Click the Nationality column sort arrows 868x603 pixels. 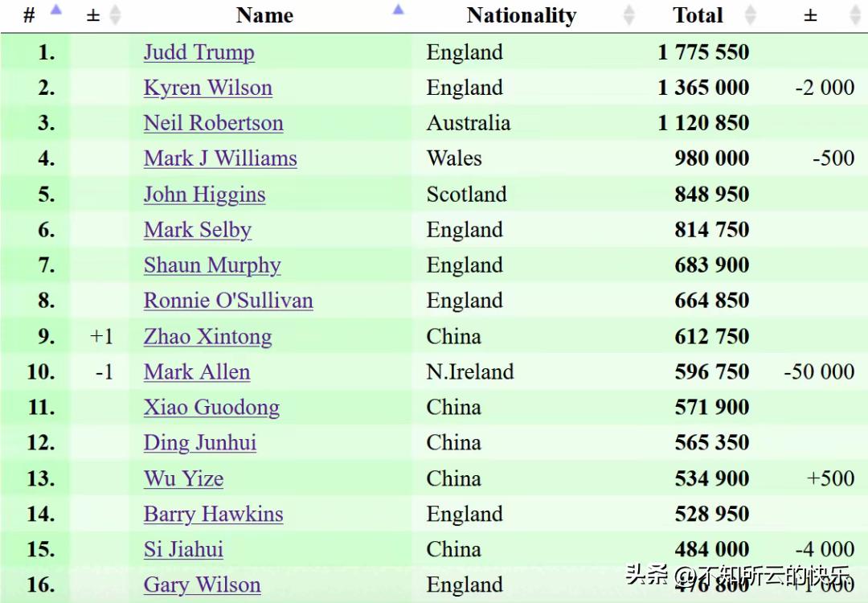629,15
